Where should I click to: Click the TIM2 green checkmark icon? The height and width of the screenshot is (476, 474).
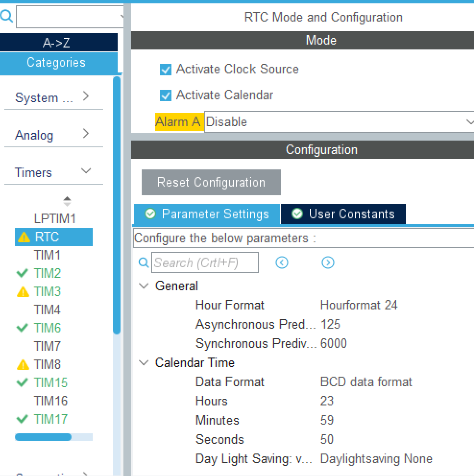pyautogui.click(x=22, y=273)
